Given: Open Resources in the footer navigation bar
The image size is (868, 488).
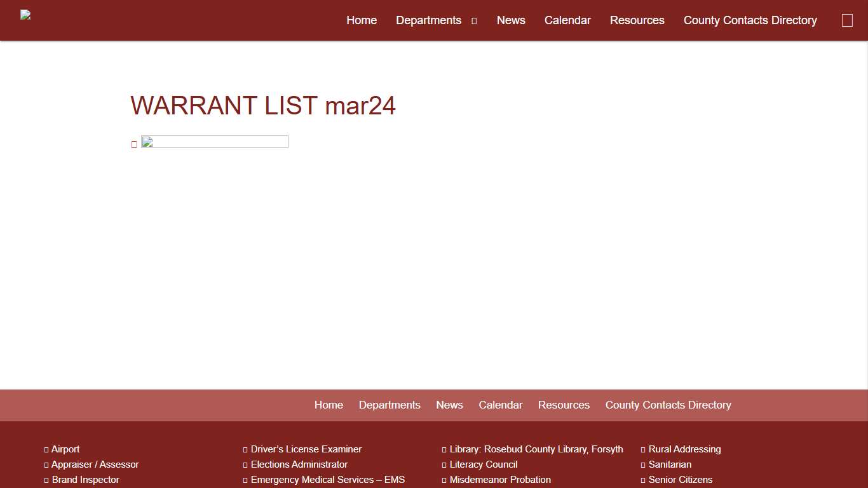Looking at the screenshot, I should tap(564, 405).
